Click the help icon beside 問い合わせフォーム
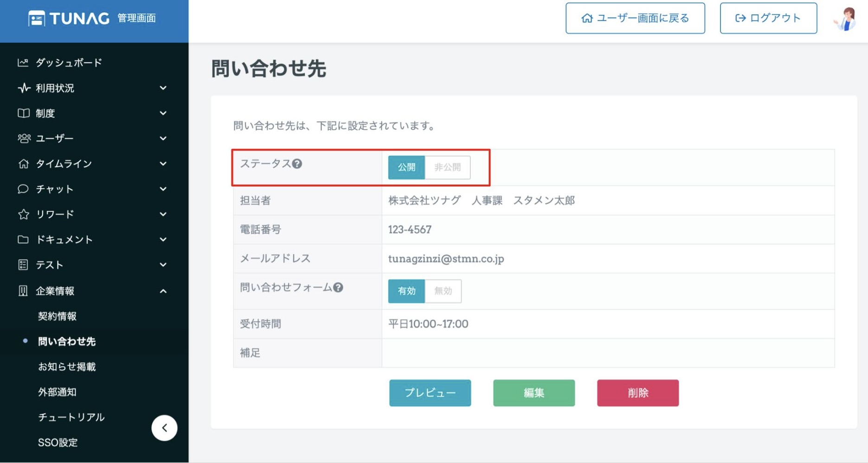The width and height of the screenshot is (868, 463). (338, 287)
